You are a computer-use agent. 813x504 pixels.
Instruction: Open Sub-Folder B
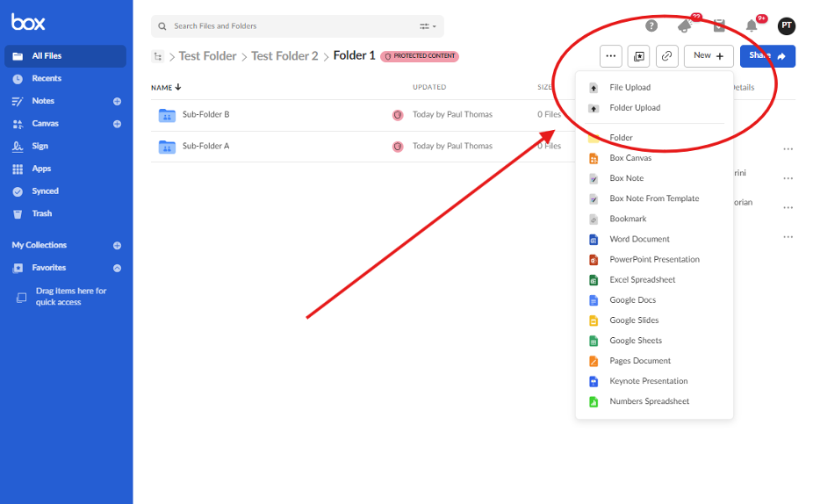point(205,115)
